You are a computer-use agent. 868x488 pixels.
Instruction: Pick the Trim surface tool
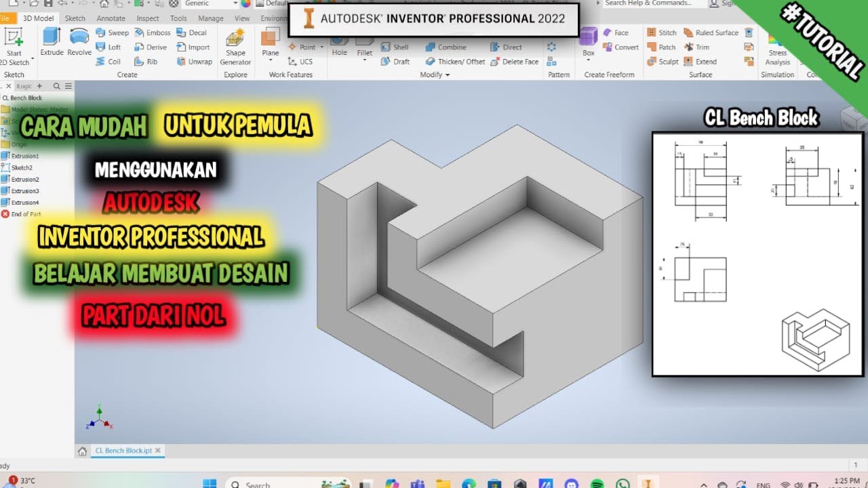(696, 47)
